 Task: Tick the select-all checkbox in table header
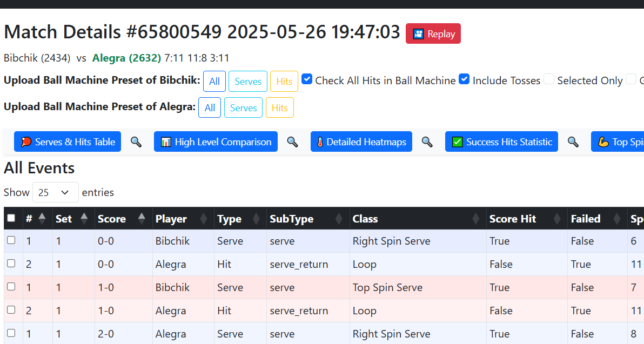tap(11, 218)
